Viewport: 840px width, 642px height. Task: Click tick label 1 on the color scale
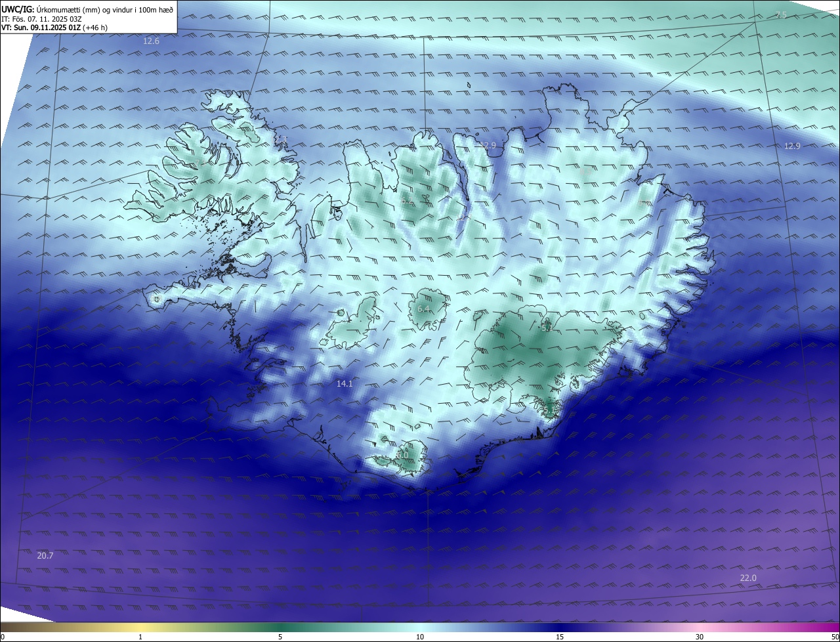[140, 637]
